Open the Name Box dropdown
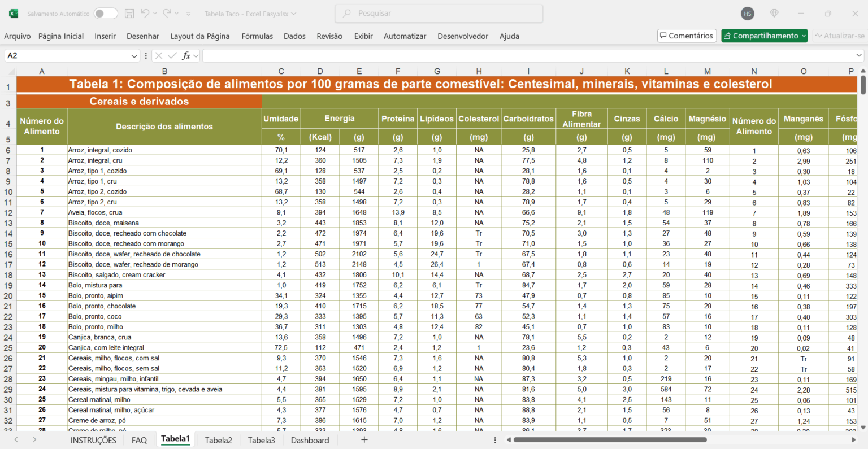Viewport: 868px width, 449px height. (133, 55)
